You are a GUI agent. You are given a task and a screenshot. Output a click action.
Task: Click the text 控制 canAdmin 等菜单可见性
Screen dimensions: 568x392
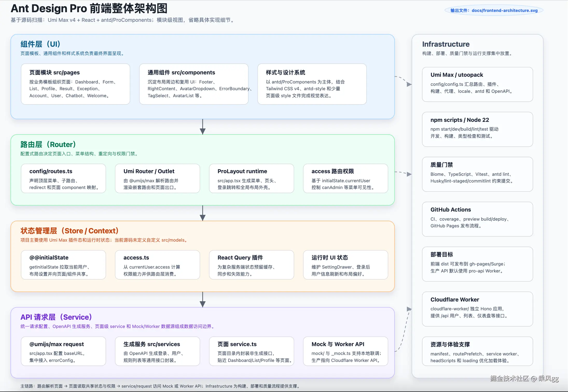[x=343, y=187]
